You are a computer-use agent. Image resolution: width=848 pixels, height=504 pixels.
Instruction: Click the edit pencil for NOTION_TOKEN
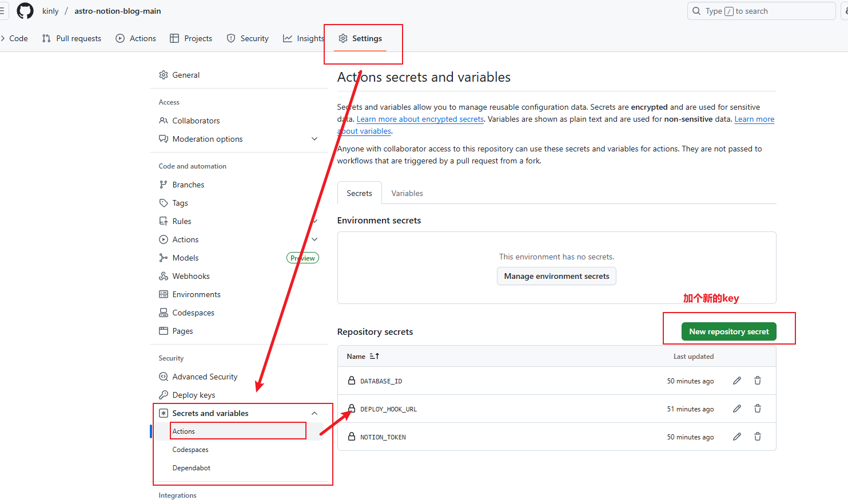tap(737, 437)
